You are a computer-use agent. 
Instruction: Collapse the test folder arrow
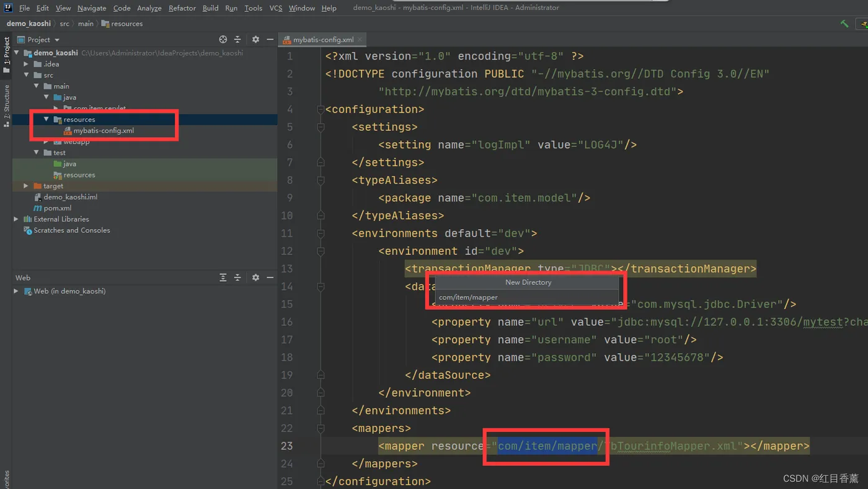tap(37, 153)
